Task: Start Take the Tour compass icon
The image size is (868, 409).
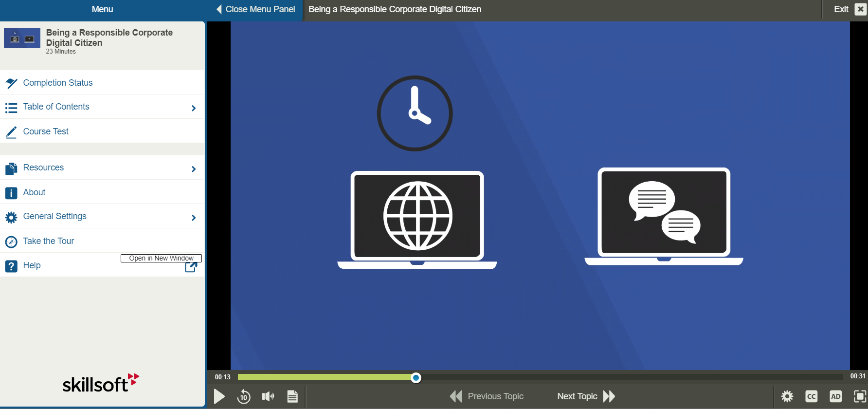Action: 11,242
